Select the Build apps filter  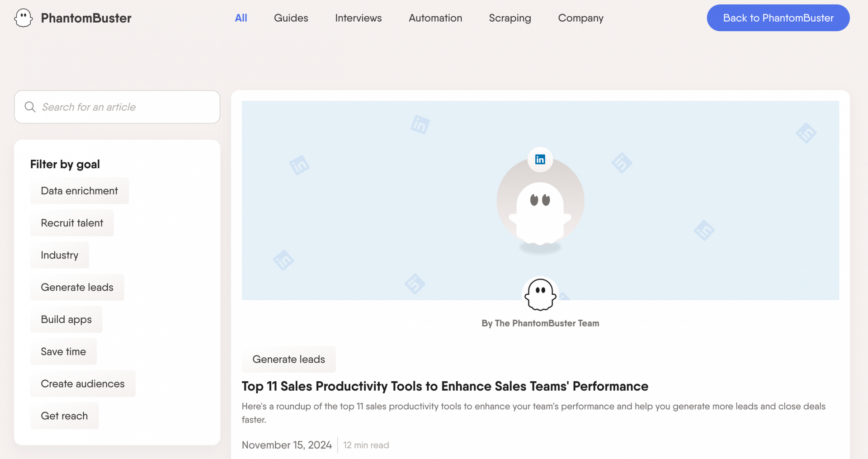click(66, 319)
